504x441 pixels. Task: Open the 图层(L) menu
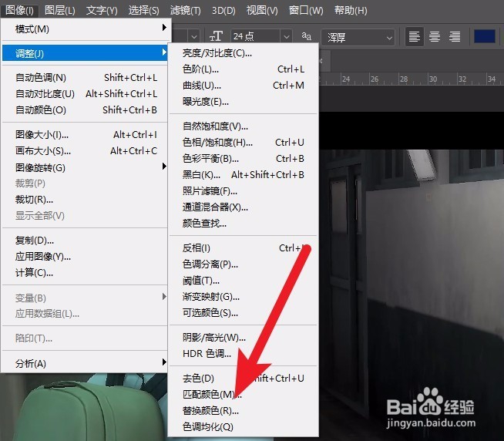[60, 10]
